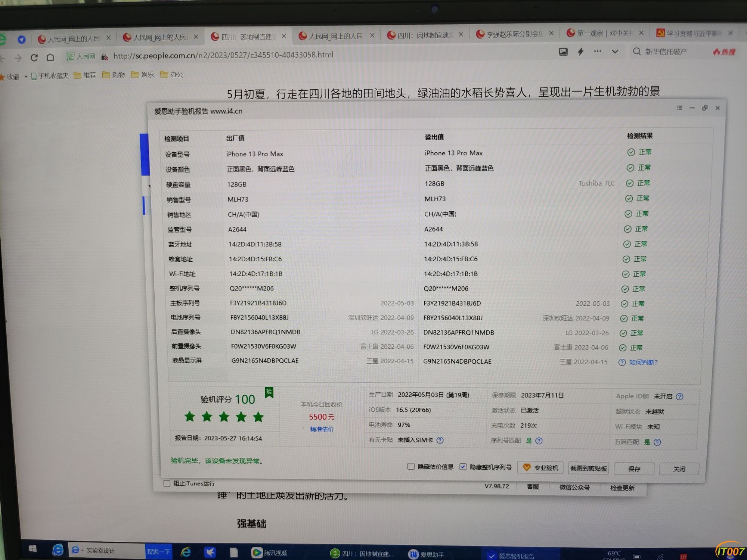This screenshot has width=747, height=560.
Task: Open the 推荐 bookmark folder
Action: [x=85, y=75]
